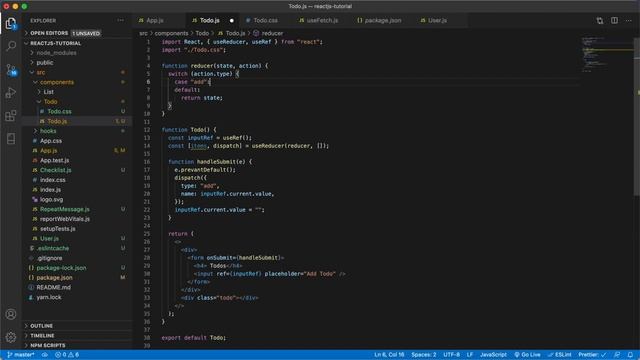Collapse the Todo folder
The image size is (640, 360).
tap(51, 102)
